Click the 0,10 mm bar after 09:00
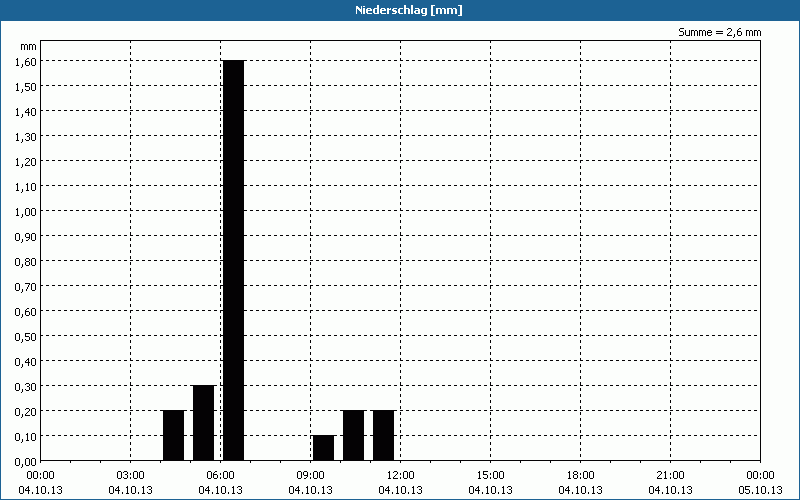 (x=323, y=448)
